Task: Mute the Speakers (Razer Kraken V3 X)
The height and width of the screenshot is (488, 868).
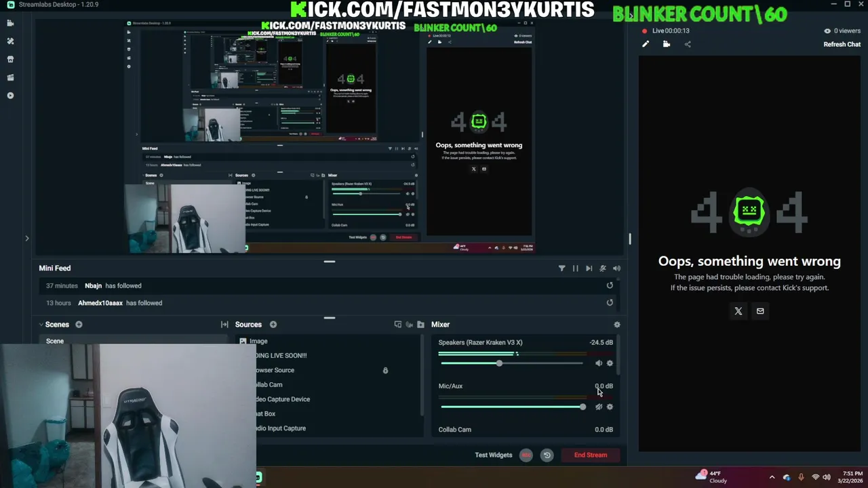Action: (598, 363)
